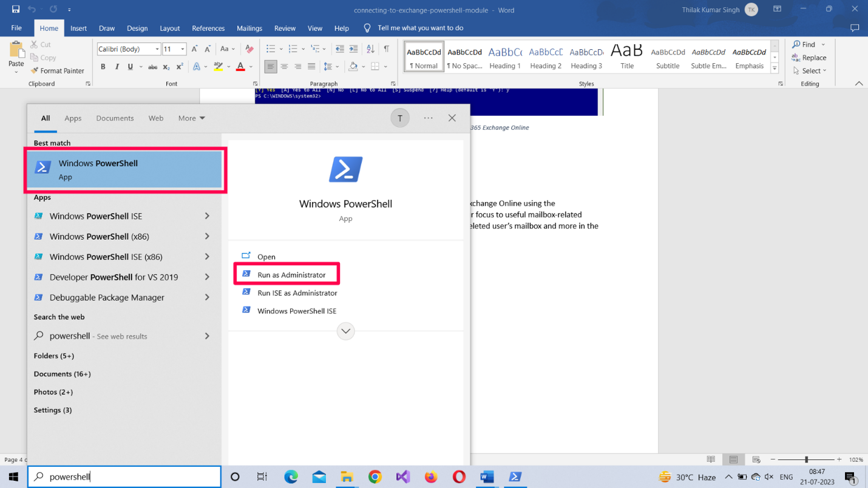Viewport: 868px width, 488px height.
Task: Click the Find search icon
Action: pos(796,44)
